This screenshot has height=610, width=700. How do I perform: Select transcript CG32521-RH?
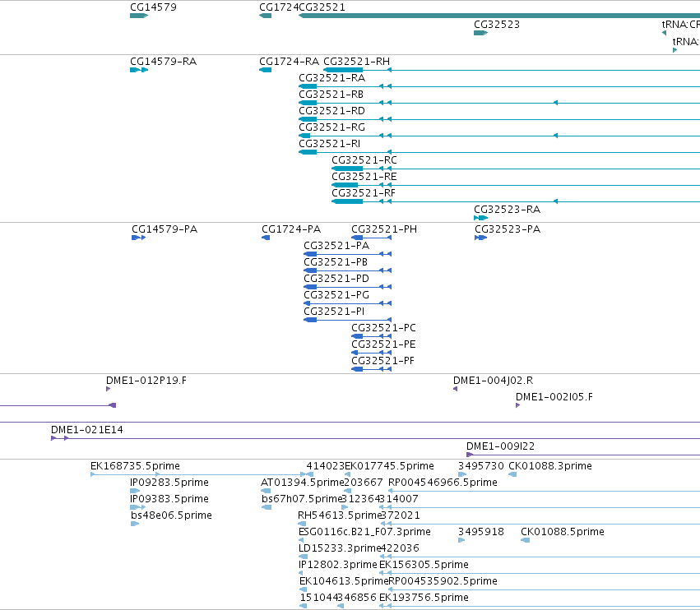(x=356, y=61)
